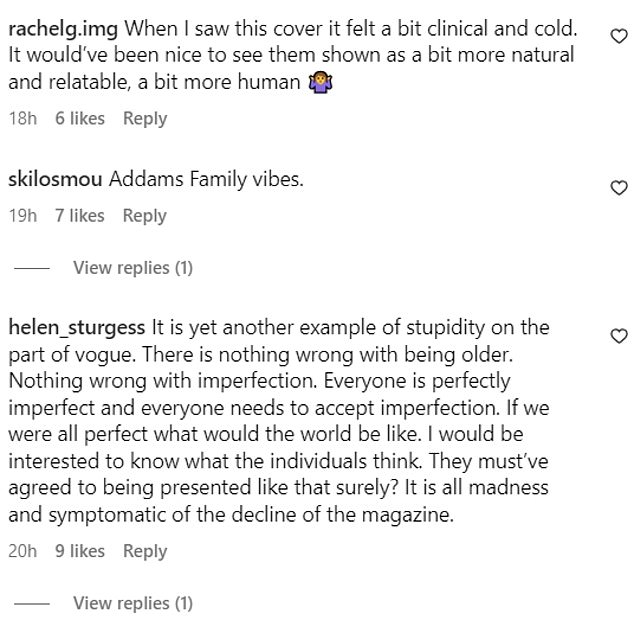Open the 19h comment timestamp

pos(22,215)
